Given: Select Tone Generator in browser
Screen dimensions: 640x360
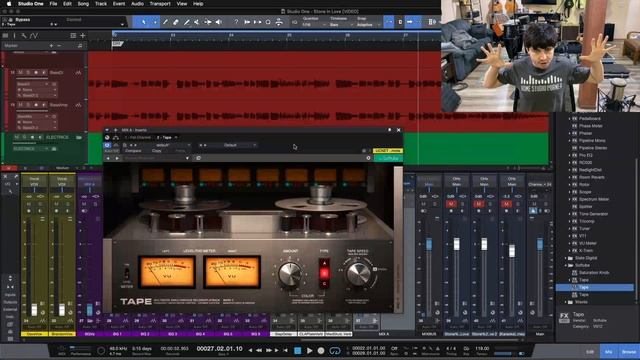Looking at the screenshot, I should (593, 214).
